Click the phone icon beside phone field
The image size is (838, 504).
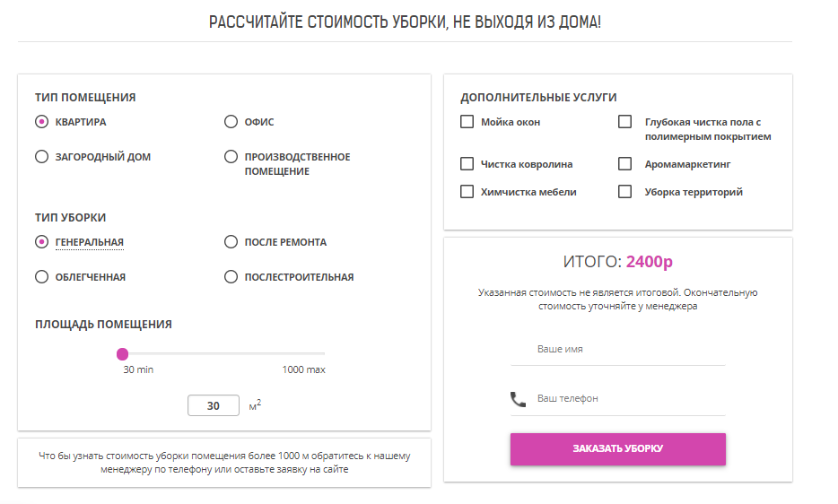click(x=518, y=399)
